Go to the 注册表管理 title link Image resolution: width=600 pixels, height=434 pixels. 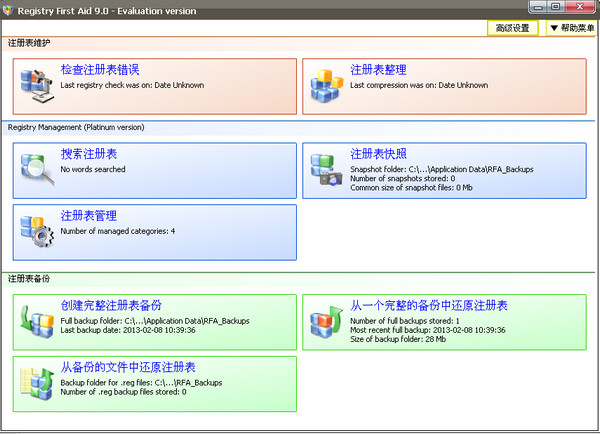(88, 215)
